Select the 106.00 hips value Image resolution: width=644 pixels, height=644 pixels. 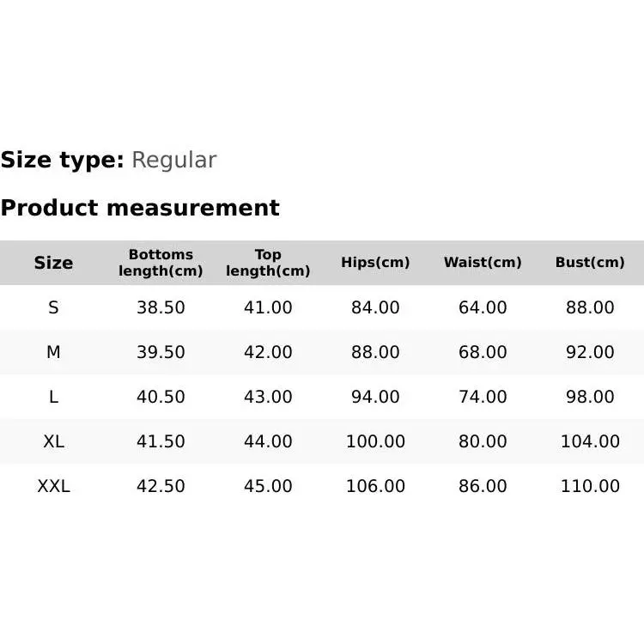[x=375, y=486]
